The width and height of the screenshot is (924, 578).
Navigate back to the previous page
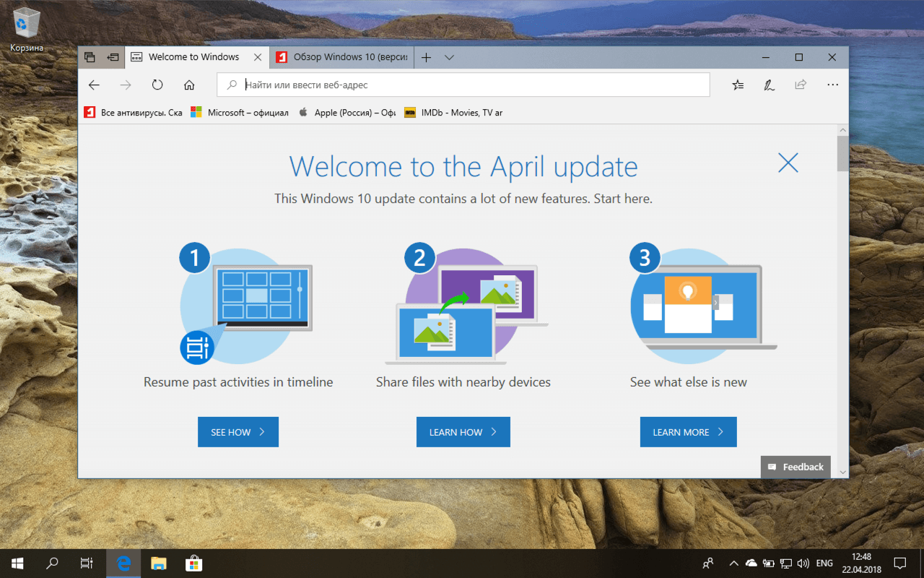click(94, 85)
